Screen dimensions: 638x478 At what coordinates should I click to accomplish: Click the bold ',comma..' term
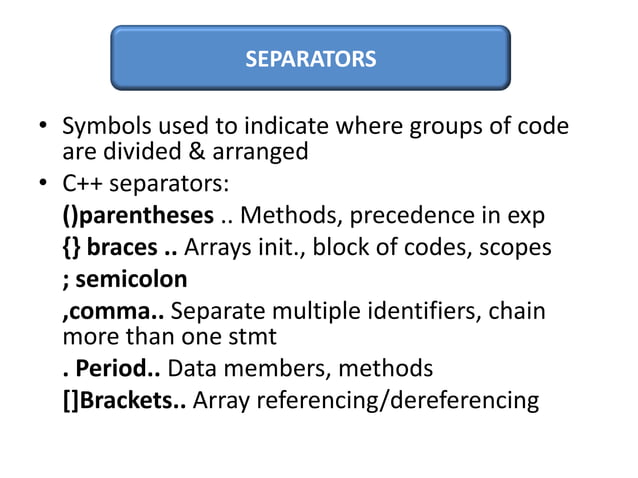[114, 312]
